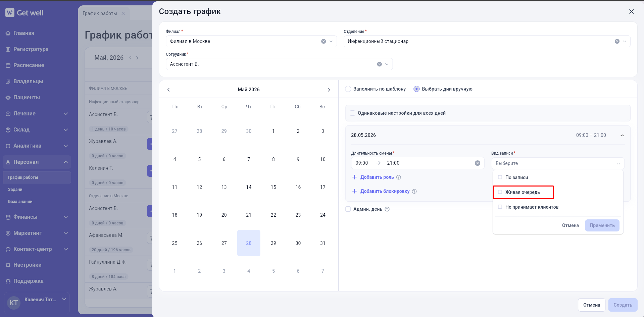Click Отмена in the dropdown panel
644x317 pixels.
click(x=570, y=225)
